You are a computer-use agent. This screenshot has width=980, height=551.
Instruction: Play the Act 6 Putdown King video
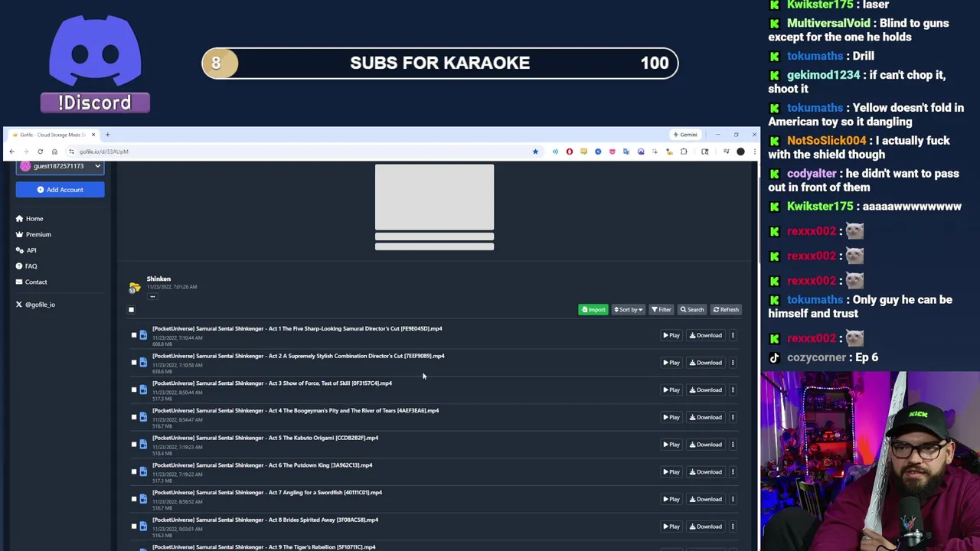click(671, 471)
